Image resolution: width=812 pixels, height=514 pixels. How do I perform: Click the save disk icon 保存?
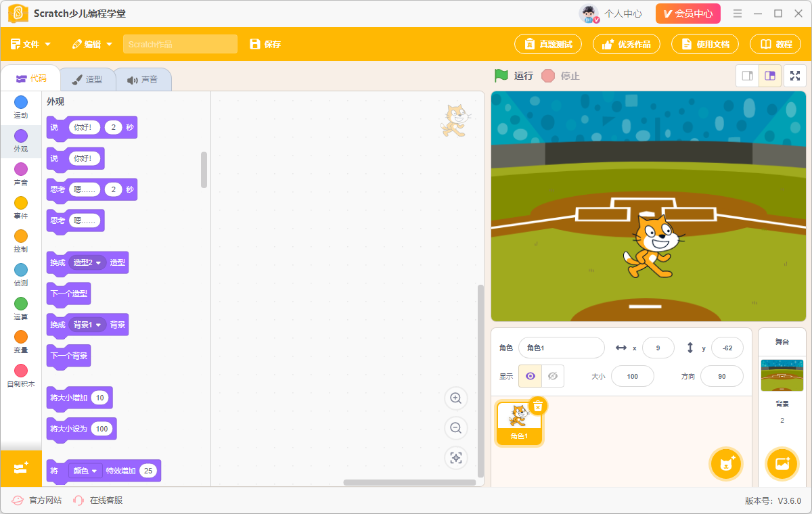pyautogui.click(x=255, y=44)
